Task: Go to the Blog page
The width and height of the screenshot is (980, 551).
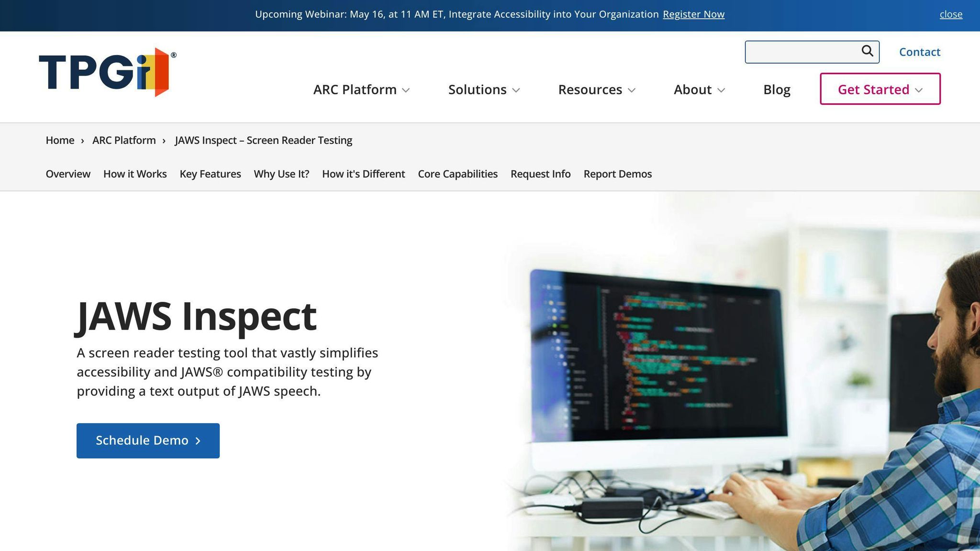Action: (x=777, y=89)
